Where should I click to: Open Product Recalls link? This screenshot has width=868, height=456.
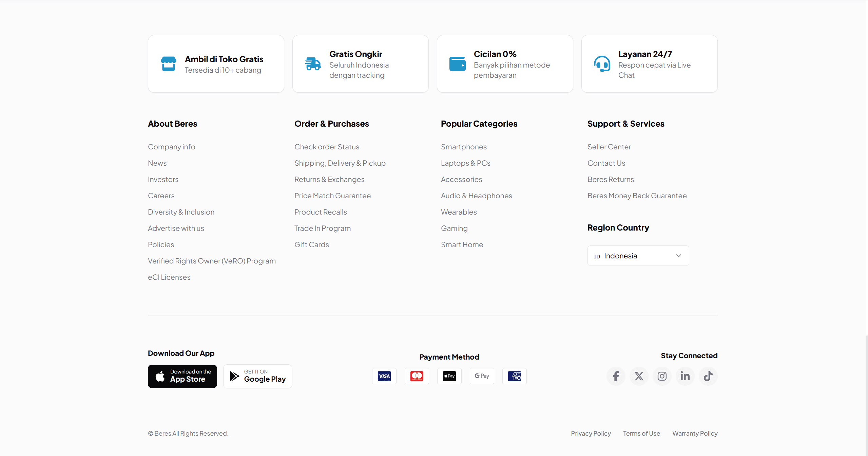[x=321, y=212]
